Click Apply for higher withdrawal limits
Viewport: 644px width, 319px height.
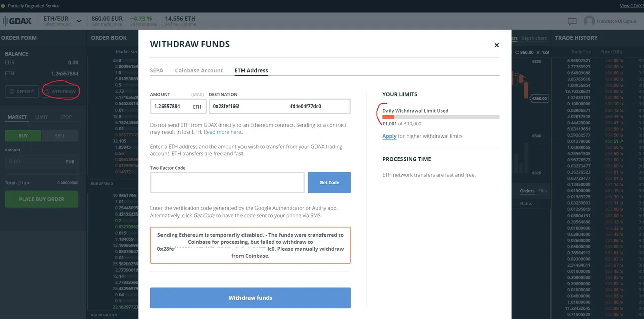point(389,136)
